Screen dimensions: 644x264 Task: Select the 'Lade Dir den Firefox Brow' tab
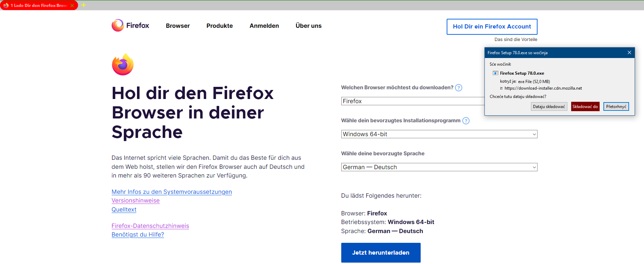(x=39, y=6)
